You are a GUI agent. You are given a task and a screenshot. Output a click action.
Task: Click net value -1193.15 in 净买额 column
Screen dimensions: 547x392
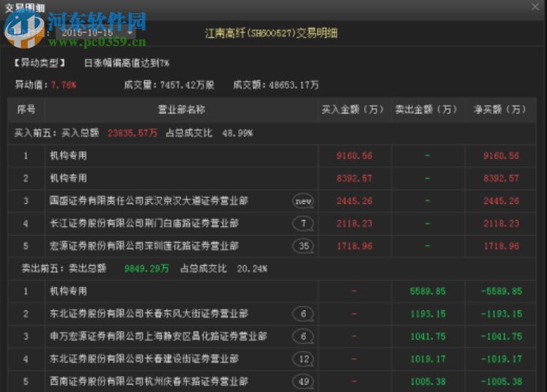pyautogui.click(x=501, y=314)
